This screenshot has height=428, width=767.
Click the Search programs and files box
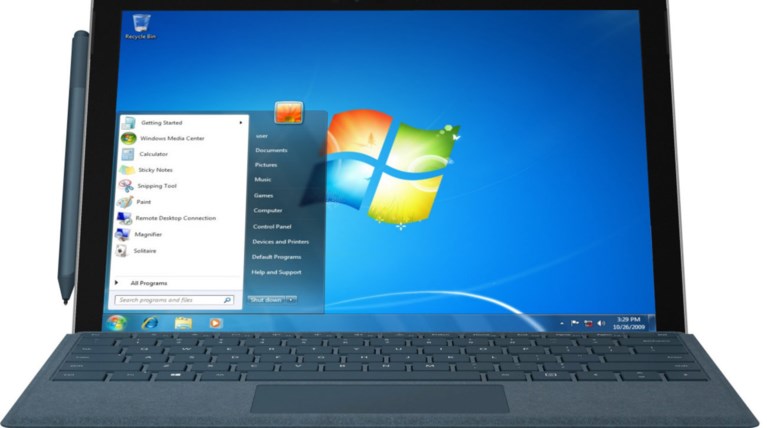click(174, 300)
